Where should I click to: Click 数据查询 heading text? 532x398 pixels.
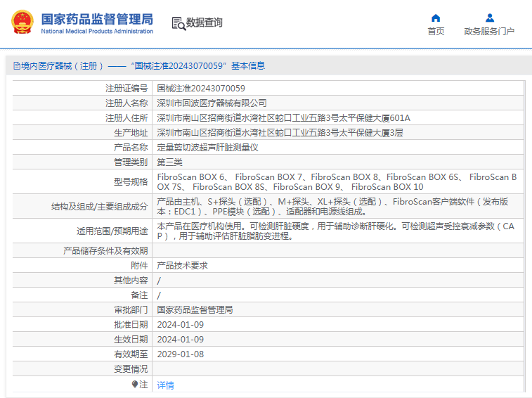205,23
